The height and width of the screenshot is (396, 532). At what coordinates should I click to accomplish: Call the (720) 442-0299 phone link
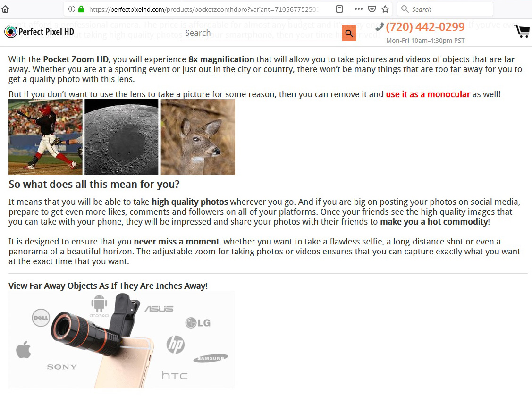425,26
